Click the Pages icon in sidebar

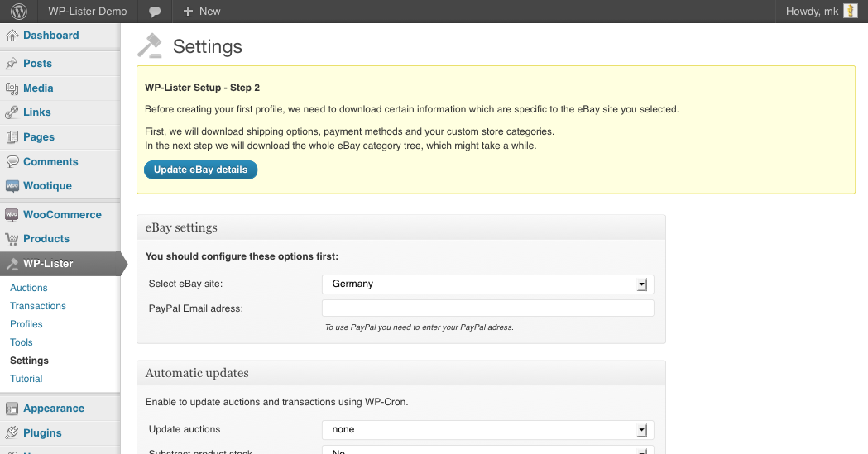pyautogui.click(x=12, y=137)
